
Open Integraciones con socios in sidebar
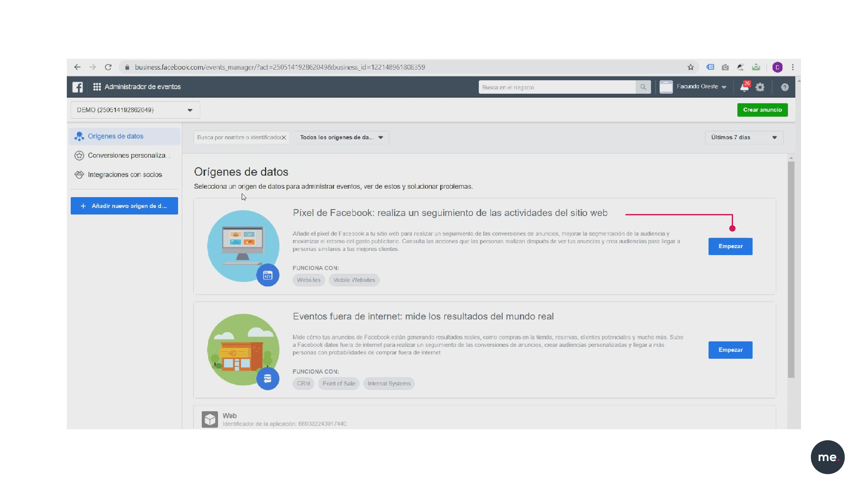tap(124, 174)
